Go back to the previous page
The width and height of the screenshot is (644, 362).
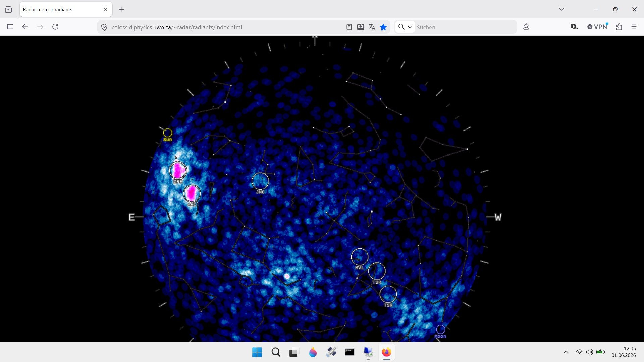coord(25,27)
